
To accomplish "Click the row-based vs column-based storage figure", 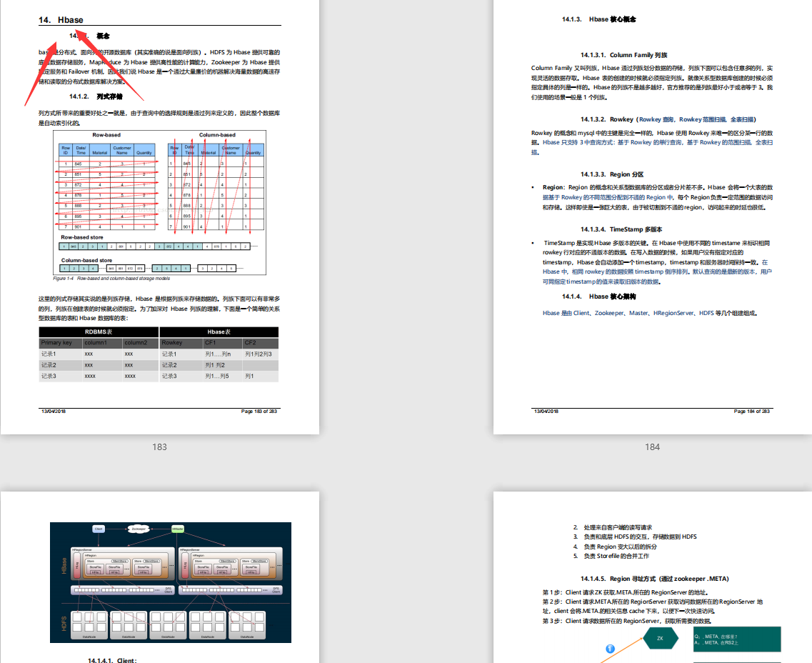I will (x=159, y=202).
